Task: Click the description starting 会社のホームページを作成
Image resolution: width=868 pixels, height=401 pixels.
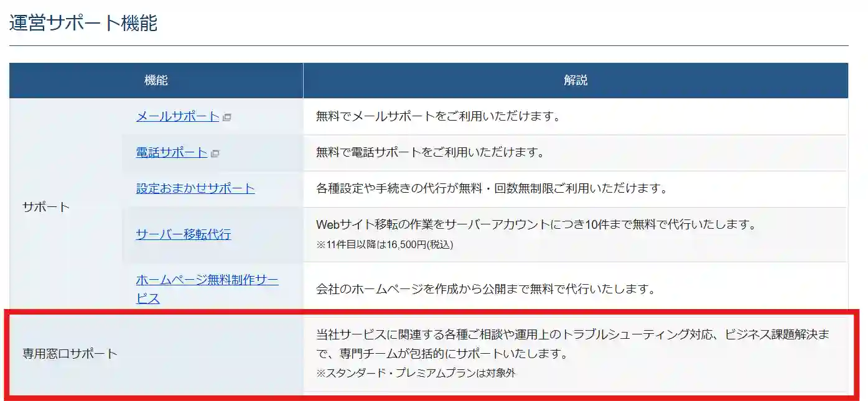Action: [x=487, y=289]
